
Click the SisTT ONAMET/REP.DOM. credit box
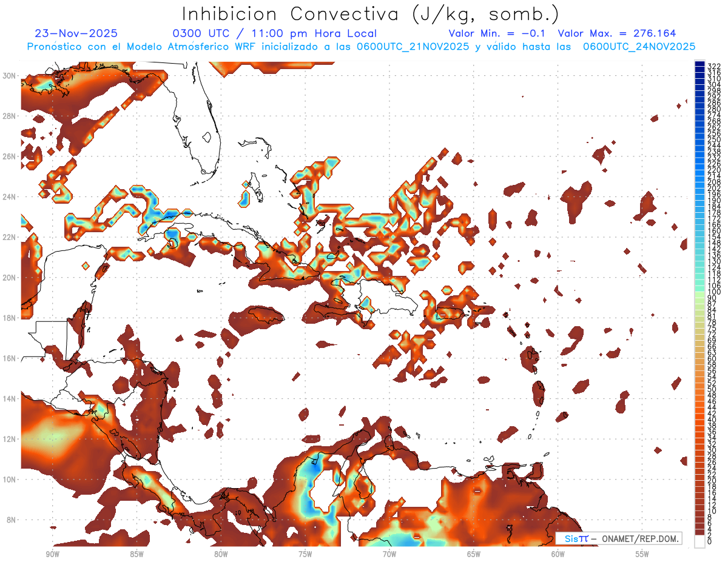click(x=619, y=539)
